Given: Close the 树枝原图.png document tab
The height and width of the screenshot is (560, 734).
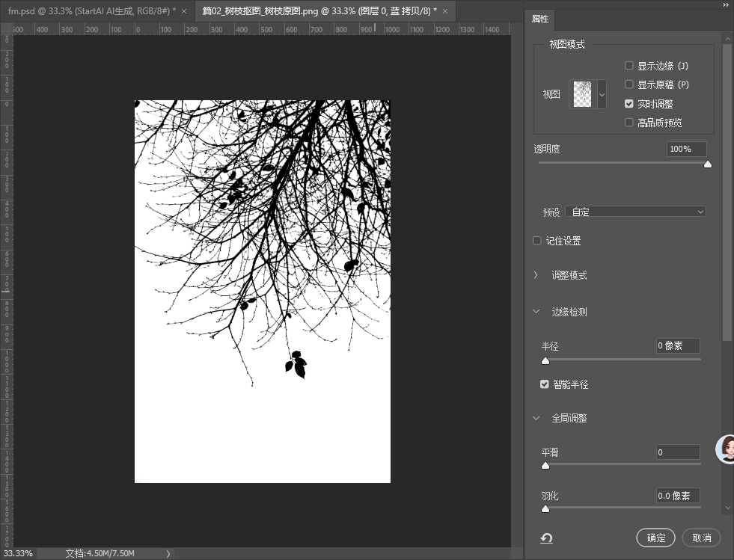Looking at the screenshot, I should (445, 11).
